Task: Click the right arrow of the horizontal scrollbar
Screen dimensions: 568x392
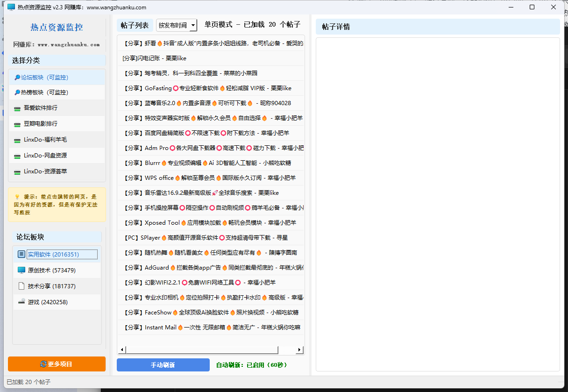Action: point(299,349)
